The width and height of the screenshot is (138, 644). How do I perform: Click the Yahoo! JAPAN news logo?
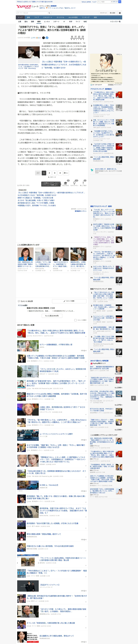pos(27,7)
